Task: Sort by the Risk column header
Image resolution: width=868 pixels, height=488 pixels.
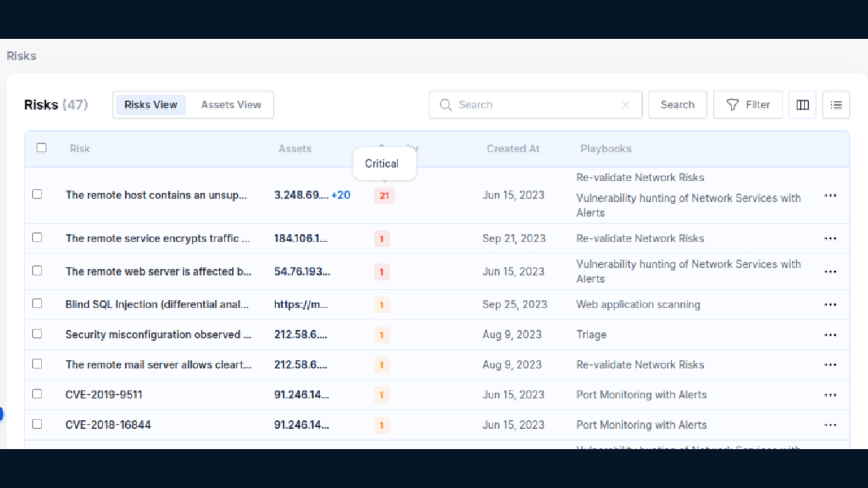Action: [x=80, y=149]
